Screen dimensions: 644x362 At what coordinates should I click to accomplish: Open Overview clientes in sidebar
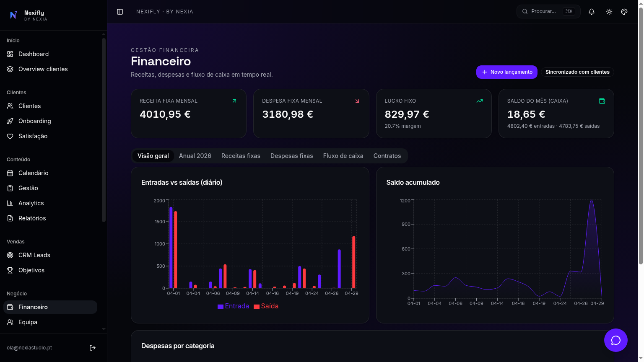(x=50, y=69)
